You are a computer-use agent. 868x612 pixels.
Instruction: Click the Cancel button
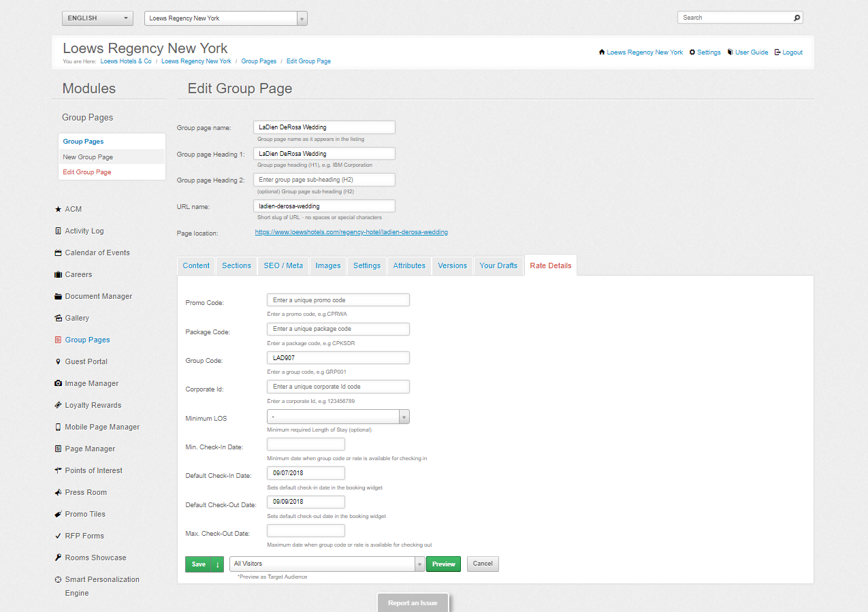point(483,564)
